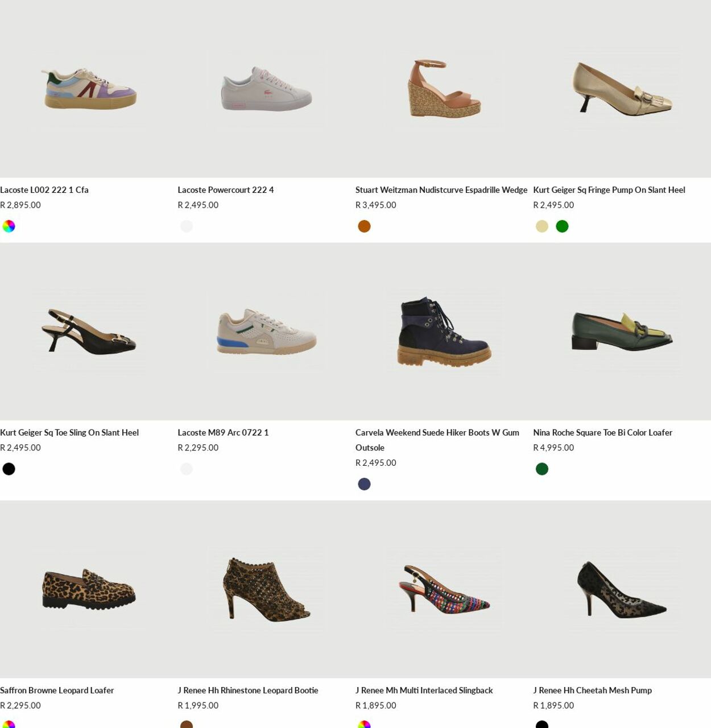
Task: Select J Renee Hh Rhinestone Leopard Bootie title
Action: pos(248,690)
